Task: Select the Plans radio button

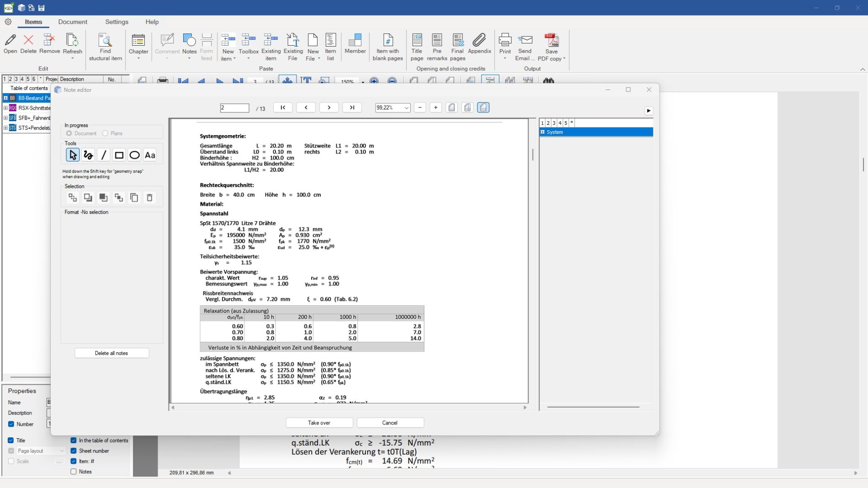Action: (105, 133)
